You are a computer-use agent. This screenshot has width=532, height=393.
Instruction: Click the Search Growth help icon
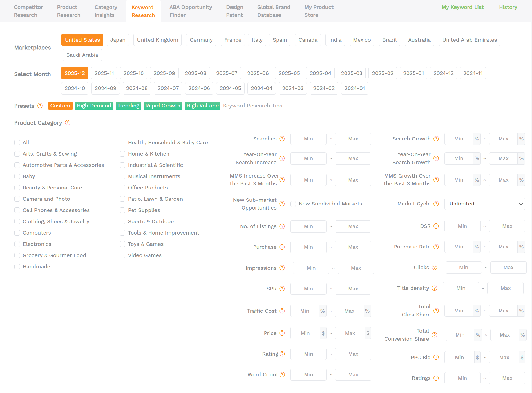click(x=436, y=139)
